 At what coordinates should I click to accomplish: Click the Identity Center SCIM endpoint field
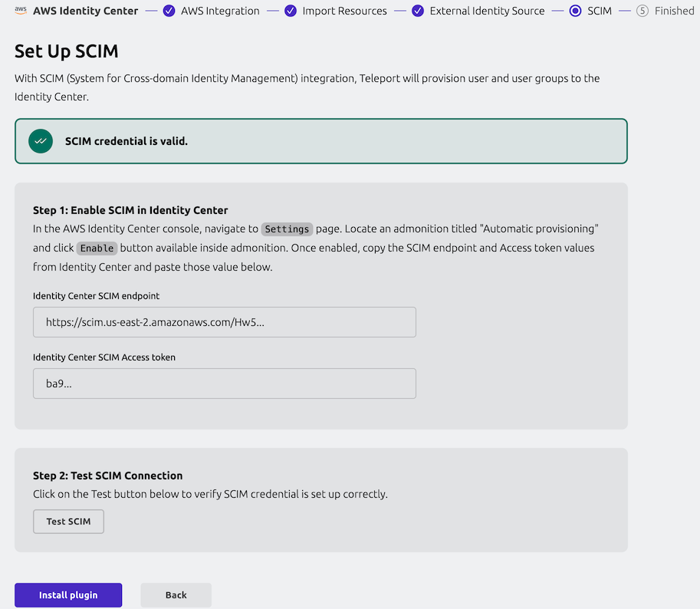coord(224,321)
